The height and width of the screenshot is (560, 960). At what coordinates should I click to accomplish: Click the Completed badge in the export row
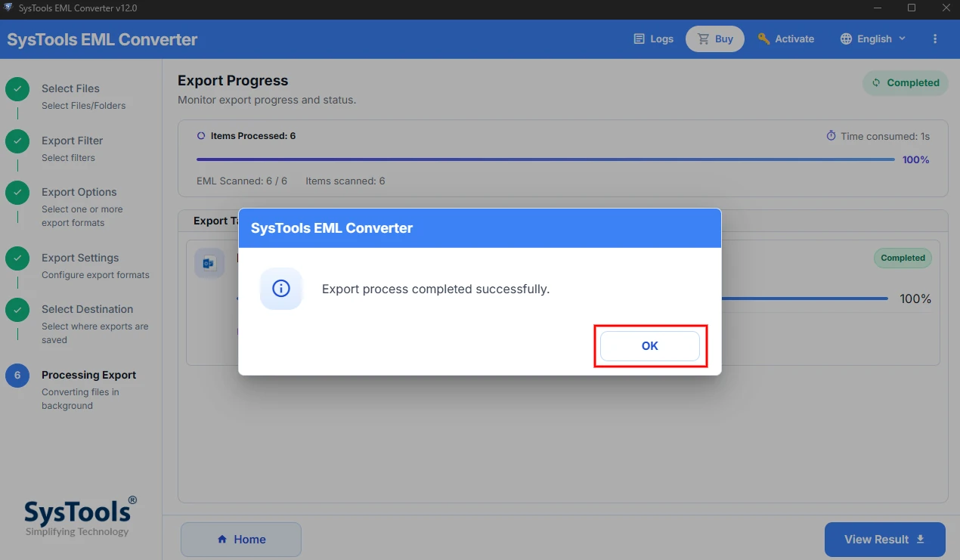pos(903,258)
